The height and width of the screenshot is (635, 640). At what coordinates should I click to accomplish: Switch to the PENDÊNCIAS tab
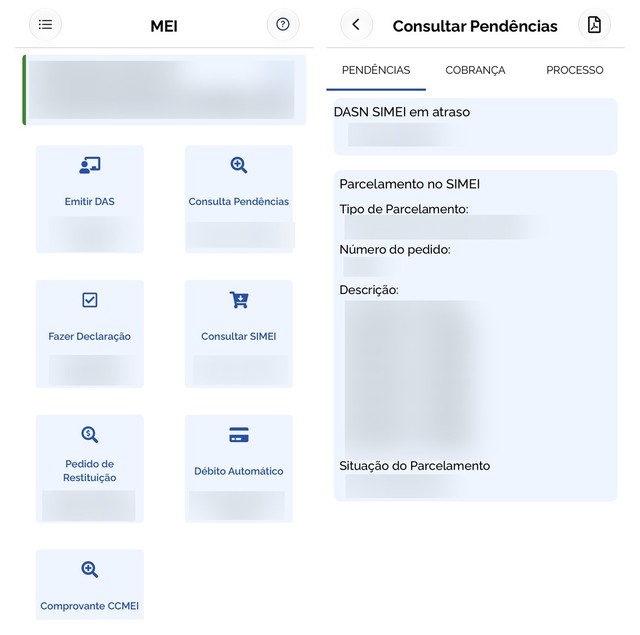point(376,70)
